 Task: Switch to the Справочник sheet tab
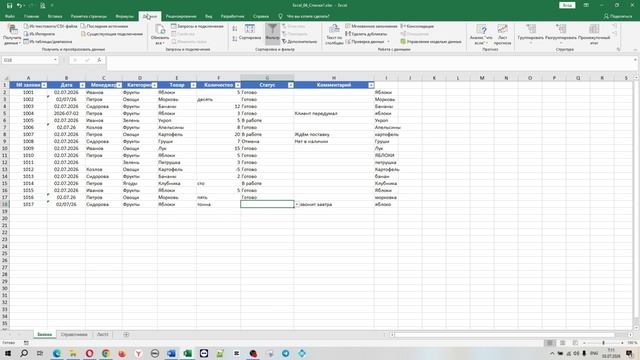point(74,335)
